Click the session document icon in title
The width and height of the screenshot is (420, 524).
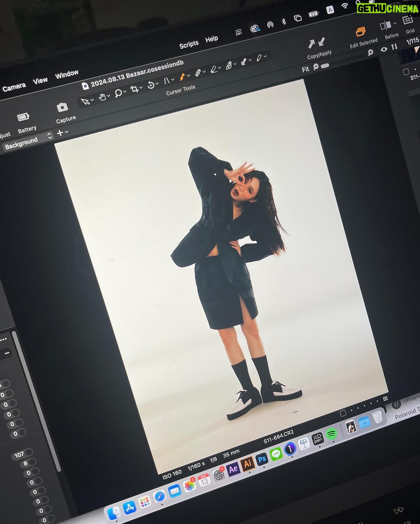pos(85,86)
